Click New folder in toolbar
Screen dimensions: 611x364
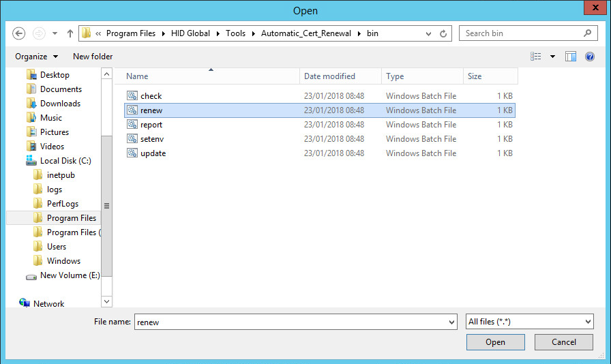pos(93,57)
